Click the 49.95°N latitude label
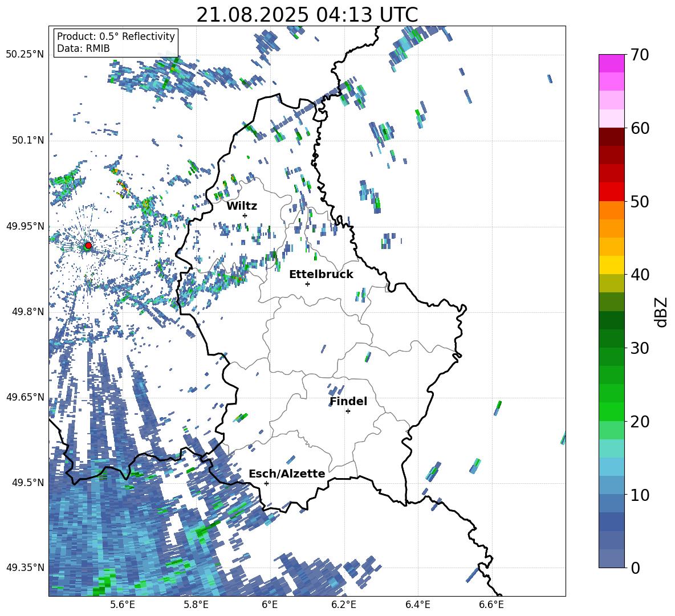This screenshot has width=675, height=616. point(25,226)
